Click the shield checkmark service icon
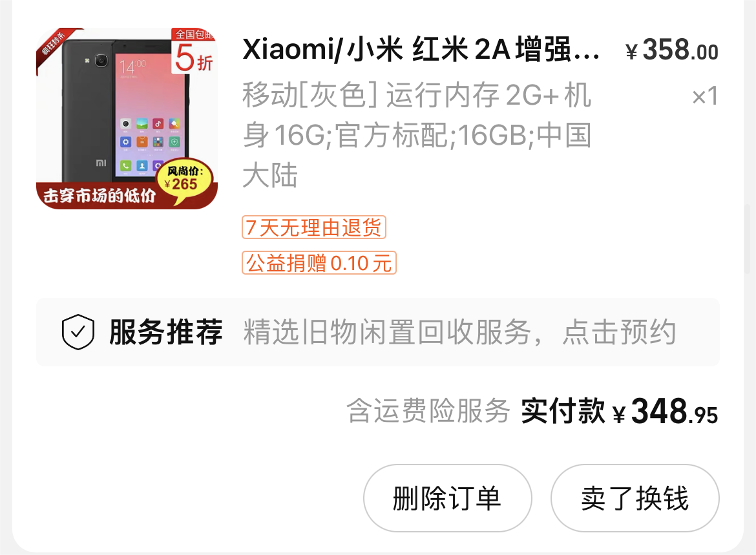 78,331
